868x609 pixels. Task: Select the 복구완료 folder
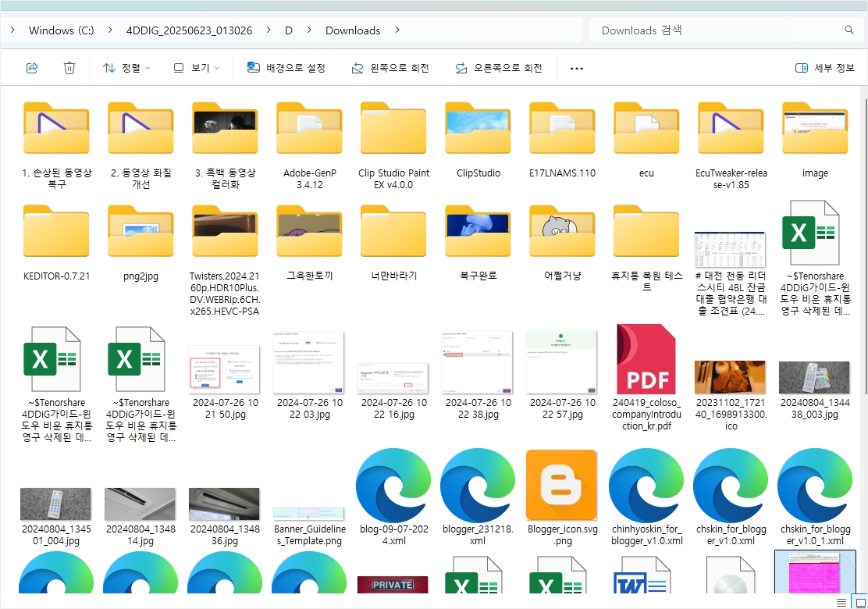click(x=478, y=243)
